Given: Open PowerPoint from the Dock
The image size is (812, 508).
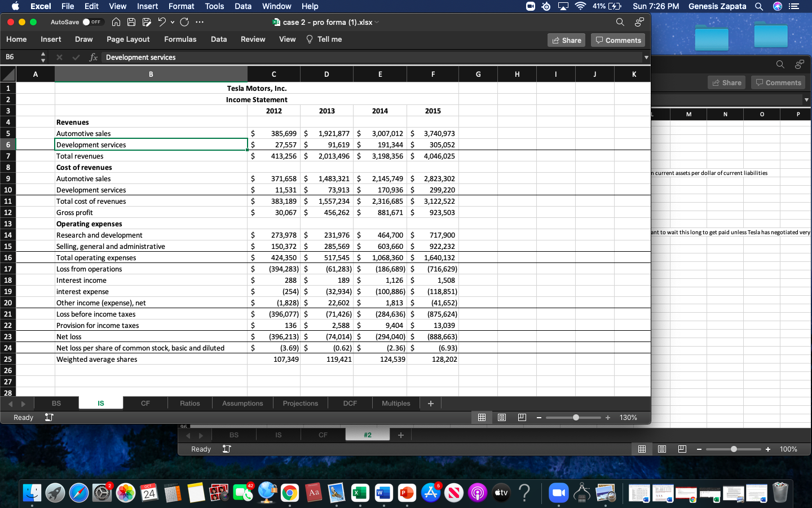Looking at the screenshot, I should [407, 493].
